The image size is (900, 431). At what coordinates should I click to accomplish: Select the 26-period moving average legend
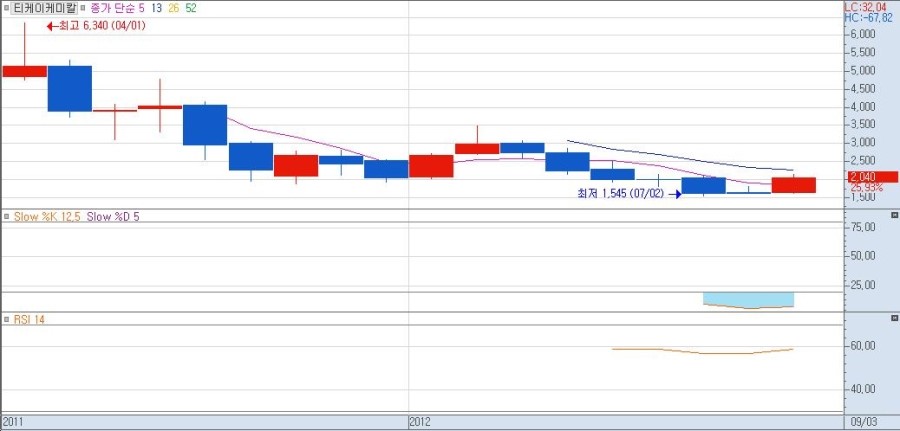click(173, 8)
